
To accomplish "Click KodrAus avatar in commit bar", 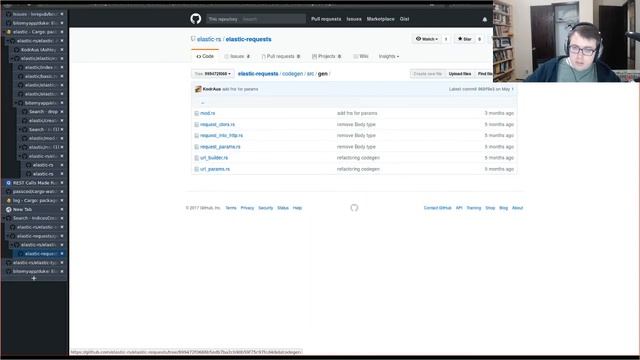I will (198, 89).
